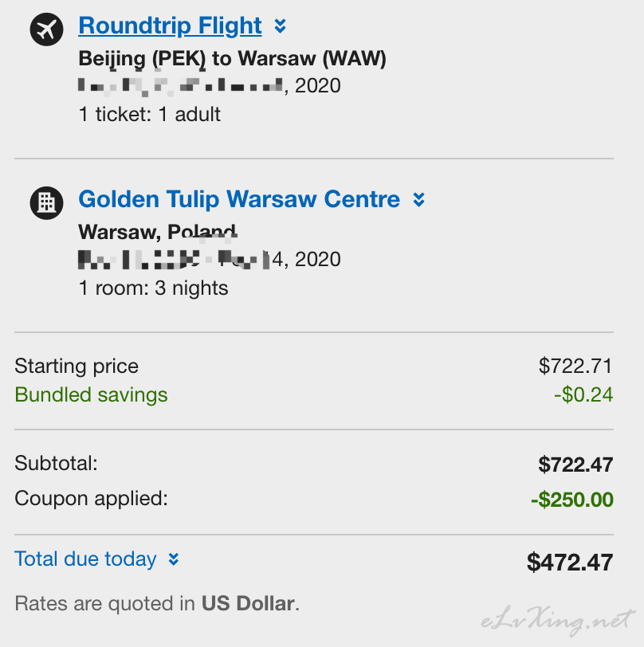This screenshot has height=647, width=644.
Task: Click the 1 ticket: 1 adult text
Action: 149,114
